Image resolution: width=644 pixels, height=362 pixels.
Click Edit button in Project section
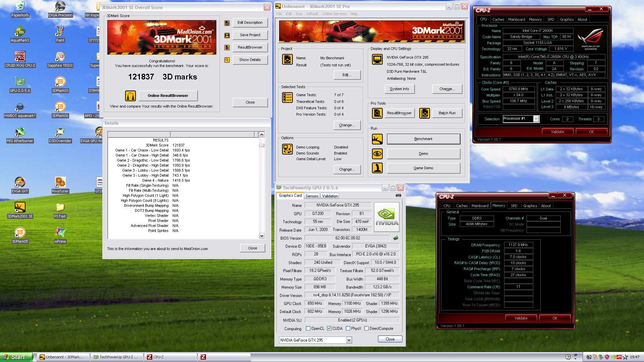[347, 75]
